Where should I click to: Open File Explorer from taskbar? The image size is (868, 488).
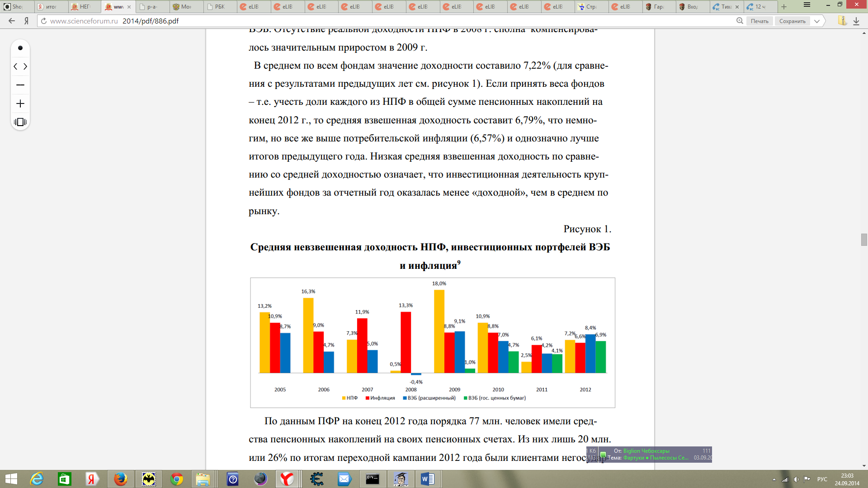pyautogui.click(x=203, y=479)
